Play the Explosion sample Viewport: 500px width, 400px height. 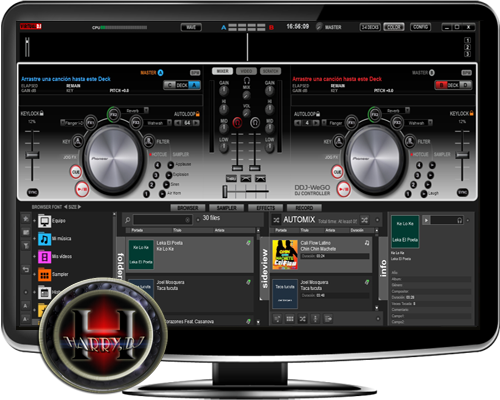tap(169, 174)
